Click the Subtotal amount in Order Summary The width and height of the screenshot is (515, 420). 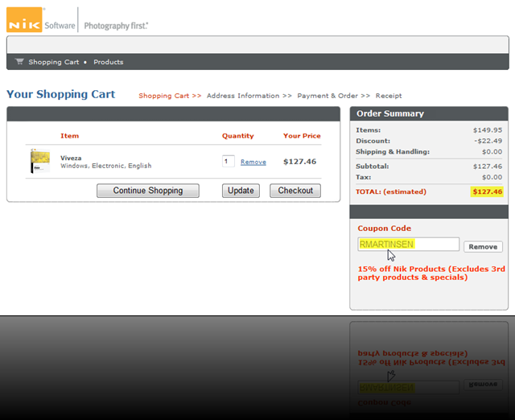click(x=488, y=167)
